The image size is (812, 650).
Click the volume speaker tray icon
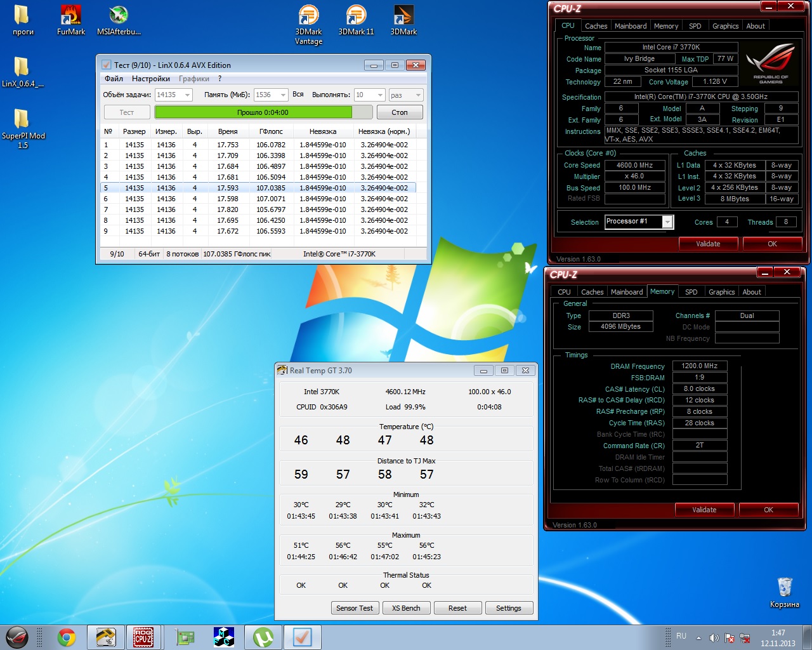[x=714, y=637]
